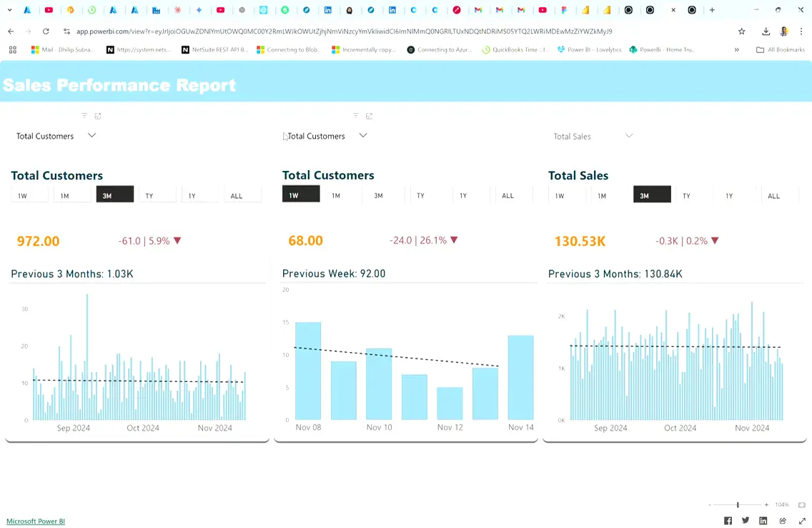The width and height of the screenshot is (812, 528).
Task: Open the QuickBooks Time bookmark
Action: pyautogui.click(x=516, y=50)
